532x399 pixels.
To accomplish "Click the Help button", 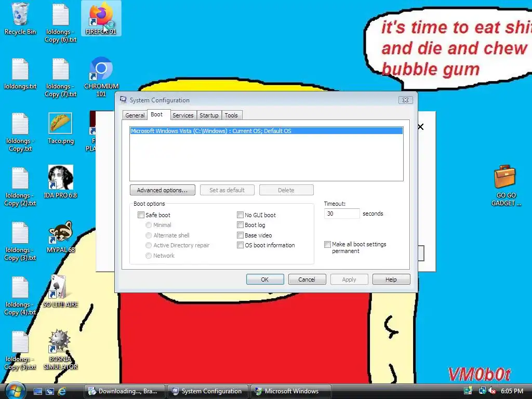I will pyautogui.click(x=391, y=279).
